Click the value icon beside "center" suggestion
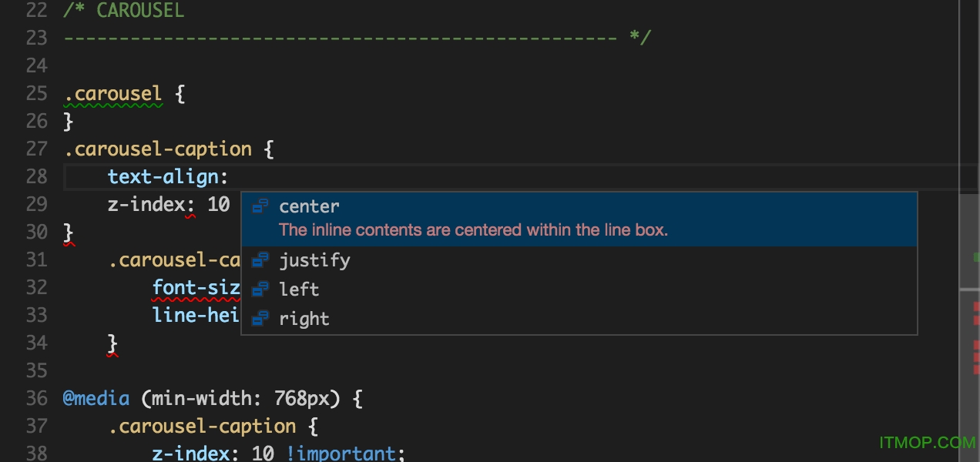The height and width of the screenshot is (462, 980). [260, 206]
